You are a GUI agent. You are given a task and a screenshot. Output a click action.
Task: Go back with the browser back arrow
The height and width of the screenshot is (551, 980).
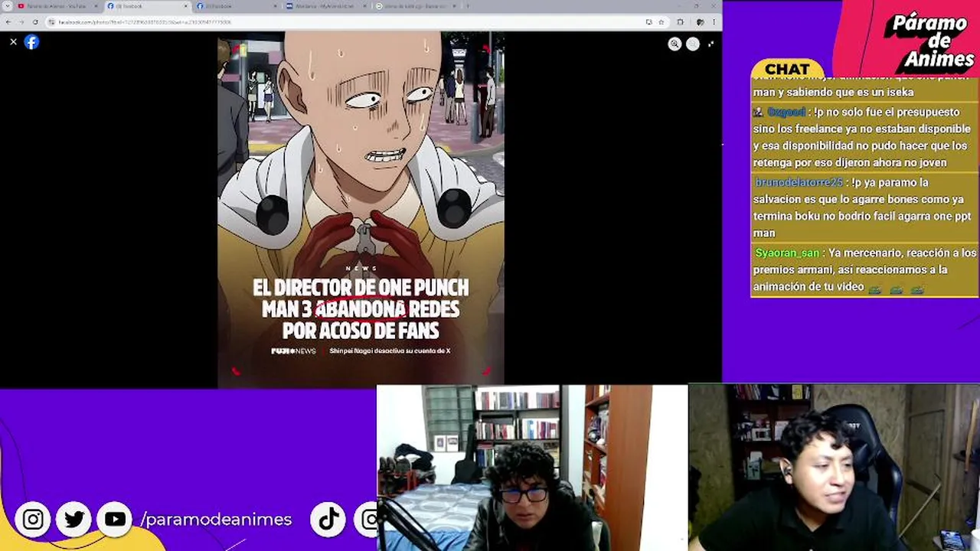tap(8, 22)
